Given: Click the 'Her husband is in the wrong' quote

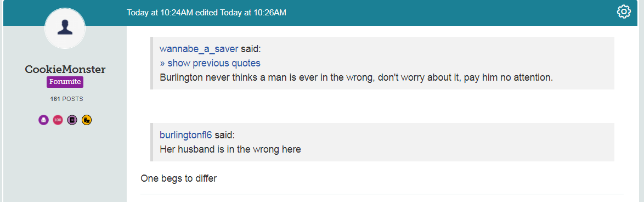Looking at the screenshot, I should 230,149.
